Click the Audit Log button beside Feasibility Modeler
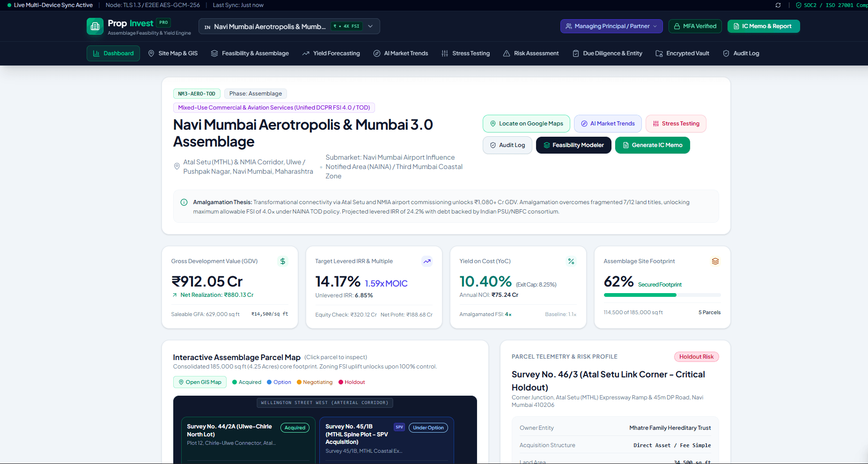The height and width of the screenshot is (464, 868). (x=508, y=145)
